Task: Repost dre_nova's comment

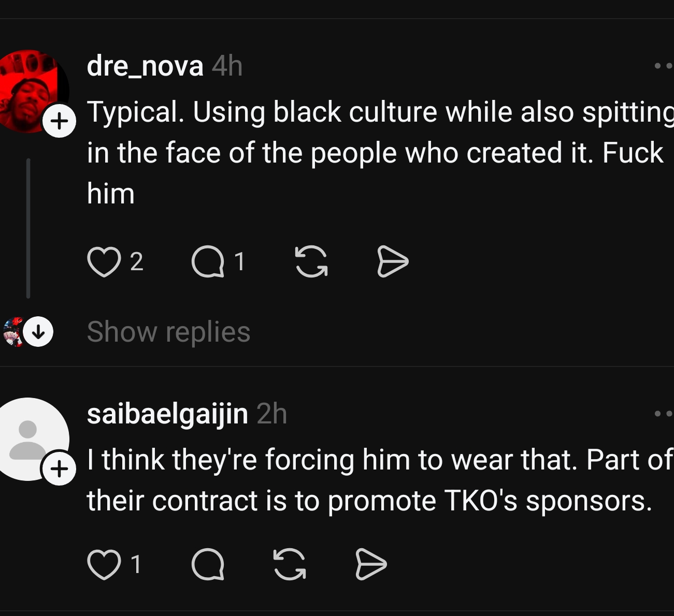Action: click(311, 261)
